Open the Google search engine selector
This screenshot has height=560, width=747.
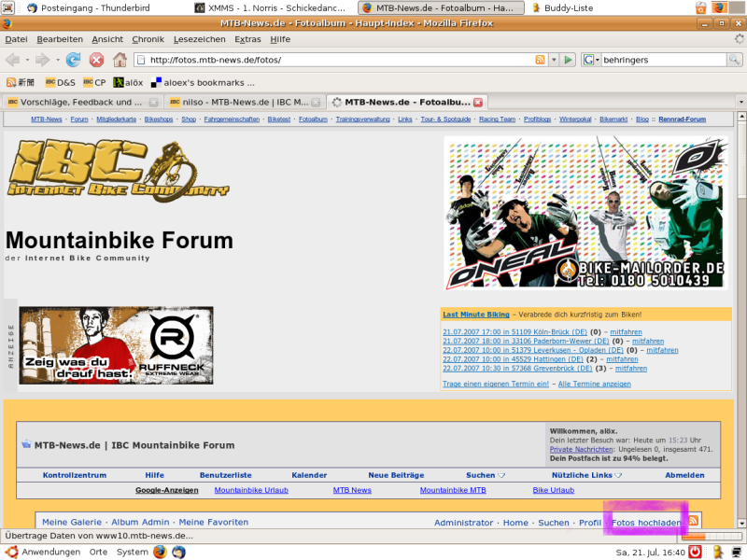591,60
